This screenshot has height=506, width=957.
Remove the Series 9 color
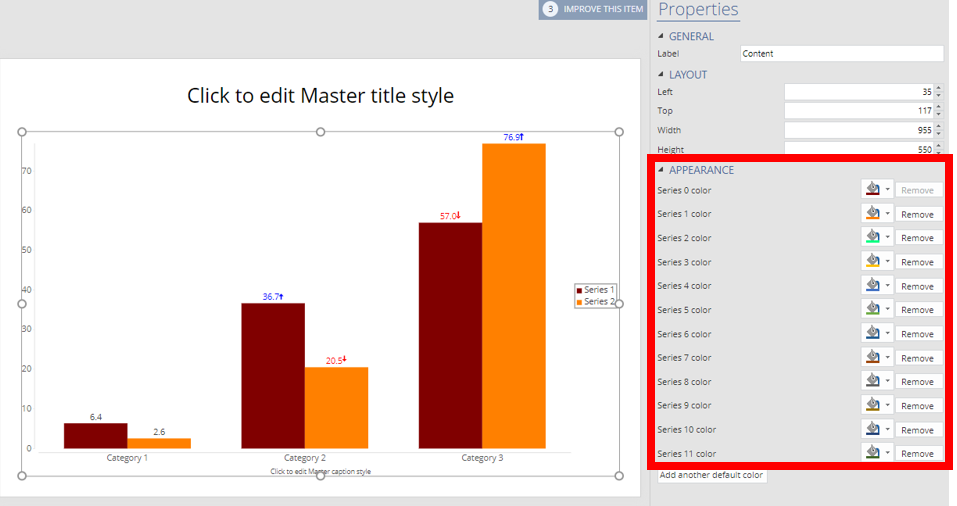pyautogui.click(x=917, y=406)
